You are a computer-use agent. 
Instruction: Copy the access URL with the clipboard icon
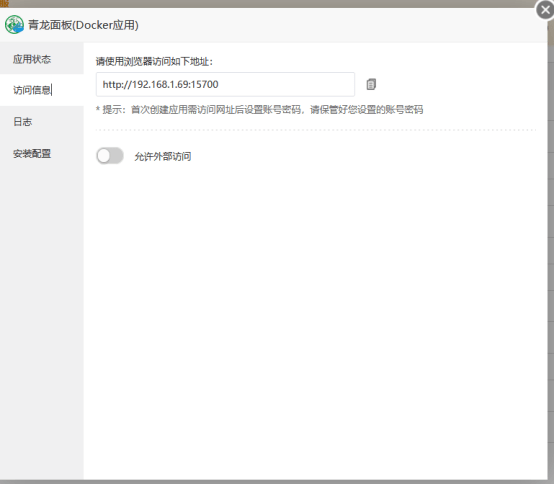[x=371, y=84]
